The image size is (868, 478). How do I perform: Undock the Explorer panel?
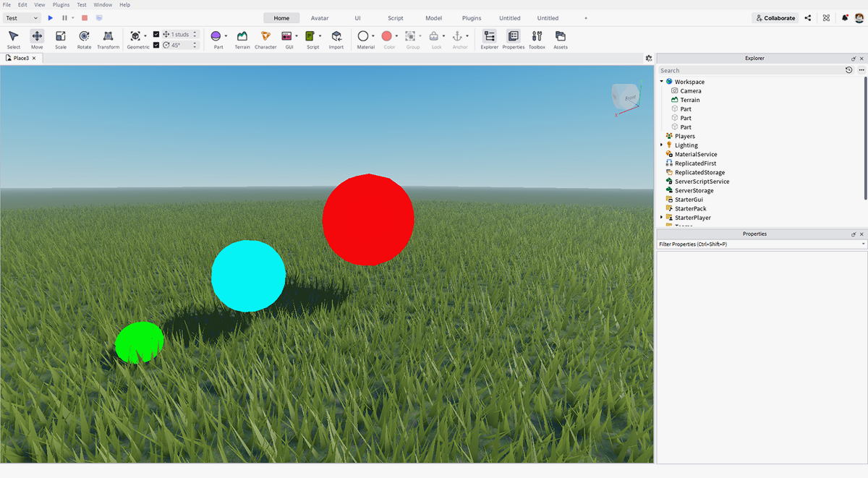click(854, 59)
